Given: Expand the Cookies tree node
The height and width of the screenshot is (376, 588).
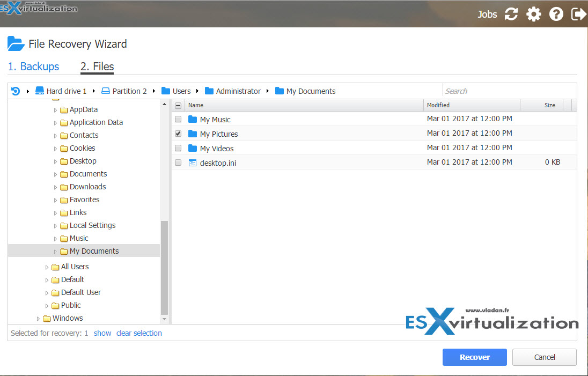Looking at the screenshot, I should coord(55,149).
